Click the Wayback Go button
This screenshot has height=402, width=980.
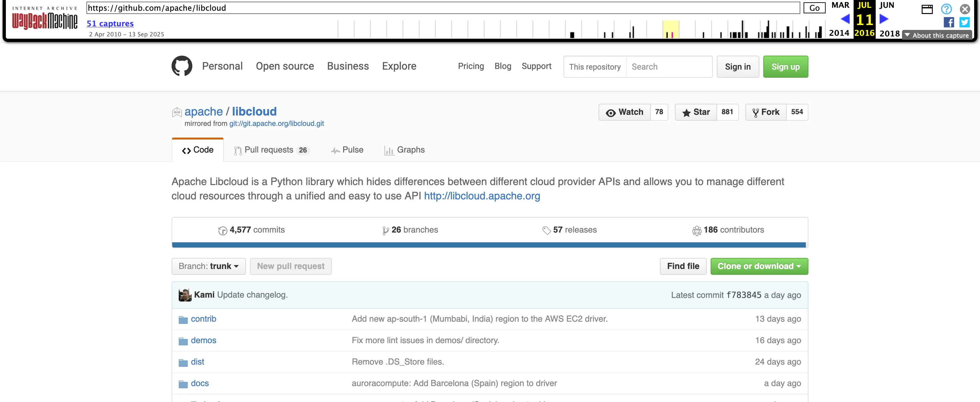pos(815,8)
